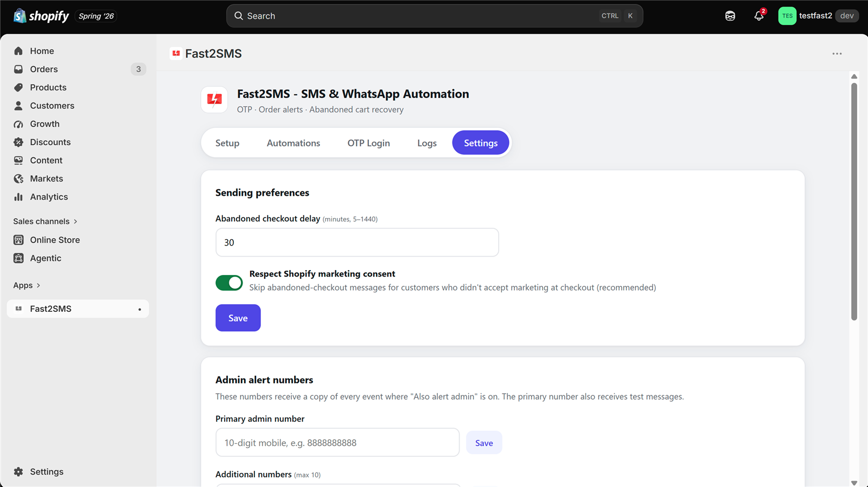Open the Sidekick assistant icon in top bar
The height and width of the screenshot is (487, 868).
click(x=730, y=16)
